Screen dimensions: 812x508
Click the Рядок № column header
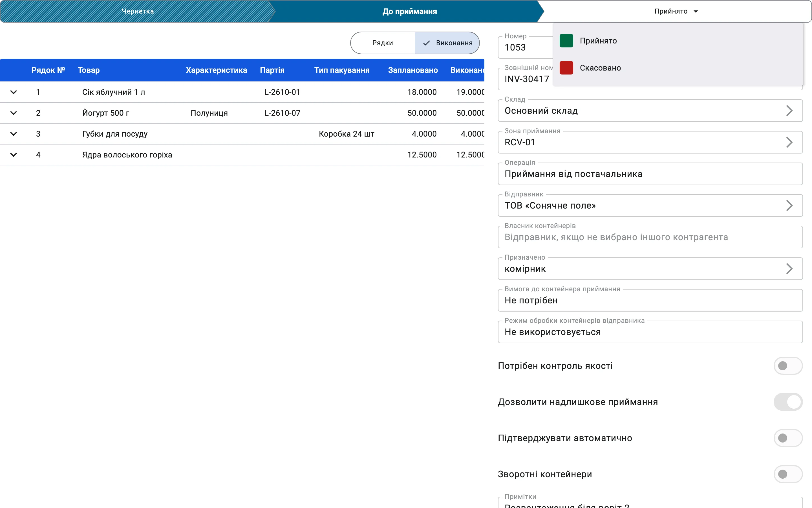click(x=48, y=70)
